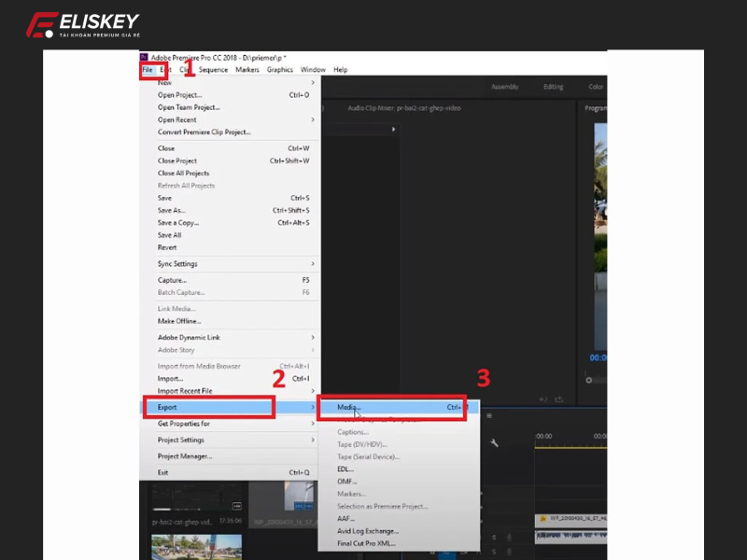Toggle Solo on the Audio 2 track

(x=494, y=550)
